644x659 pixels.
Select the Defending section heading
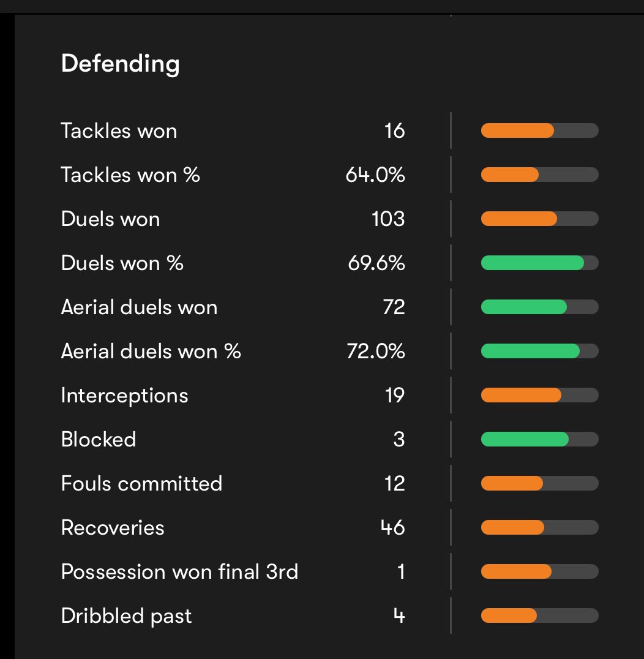pyautogui.click(x=120, y=64)
